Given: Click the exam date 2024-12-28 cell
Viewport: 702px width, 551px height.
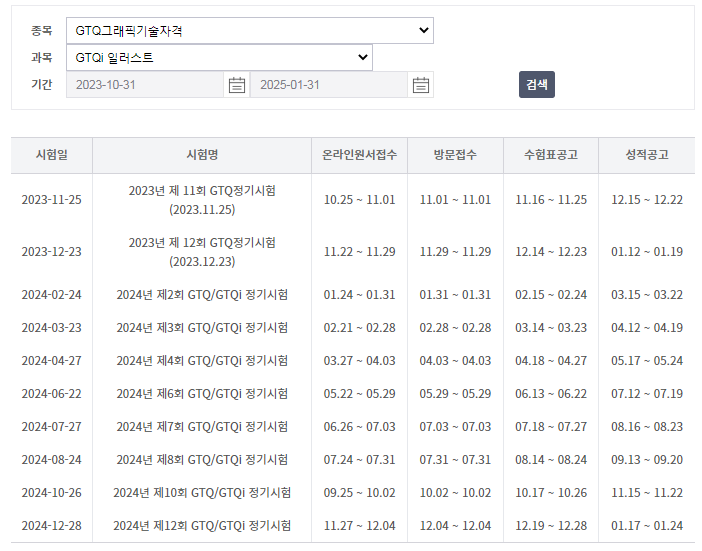Looking at the screenshot, I should 52,526.
